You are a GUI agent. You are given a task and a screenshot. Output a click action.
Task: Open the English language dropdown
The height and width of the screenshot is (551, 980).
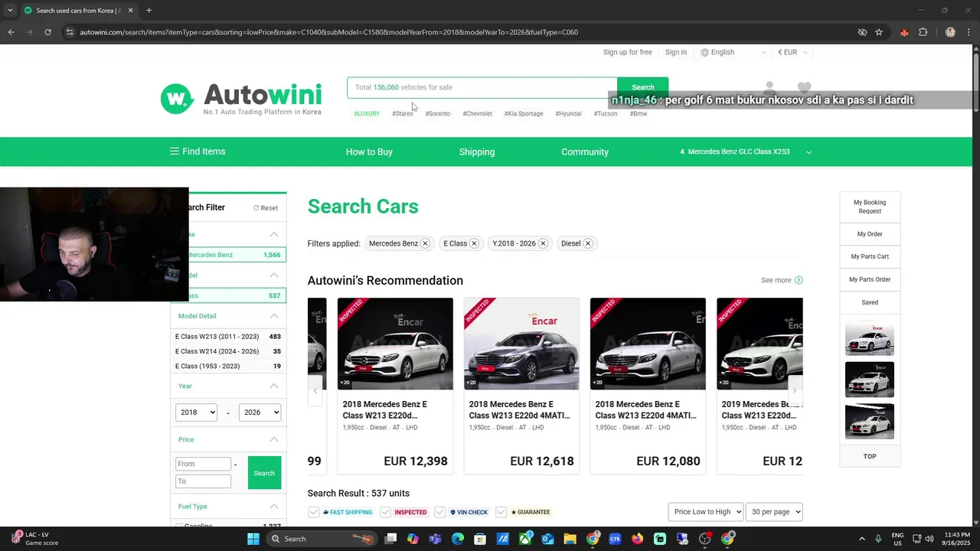point(733,52)
